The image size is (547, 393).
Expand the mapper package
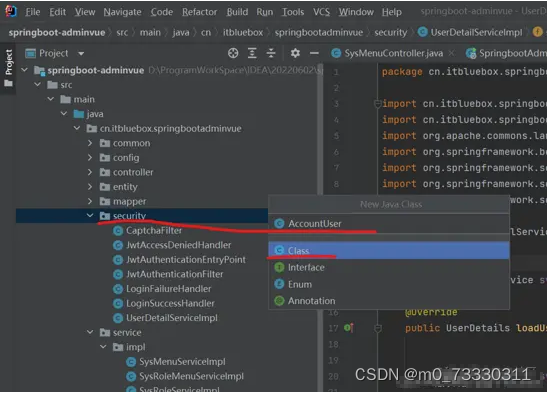point(90,201)
